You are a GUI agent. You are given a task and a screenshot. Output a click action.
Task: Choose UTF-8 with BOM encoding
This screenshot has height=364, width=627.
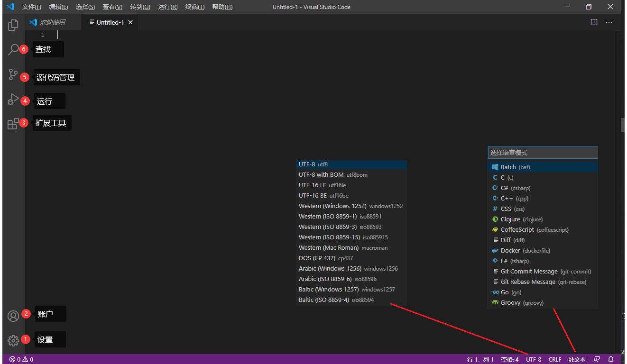pos(351,175)
